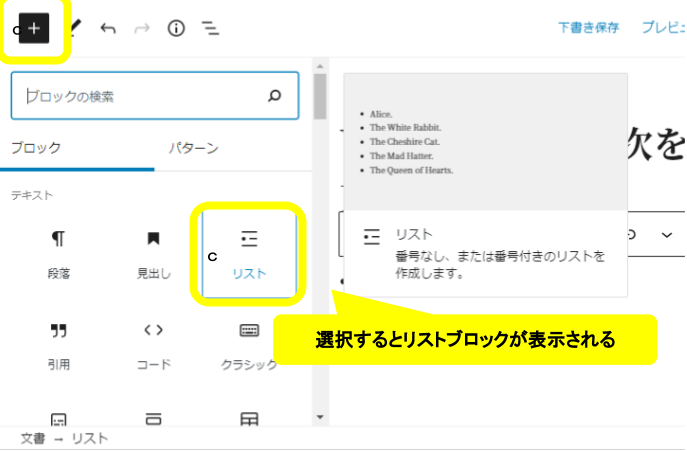Viewport: 687px width, 451px height.
Task: Insert the コード code block
Action: (153, 345)
